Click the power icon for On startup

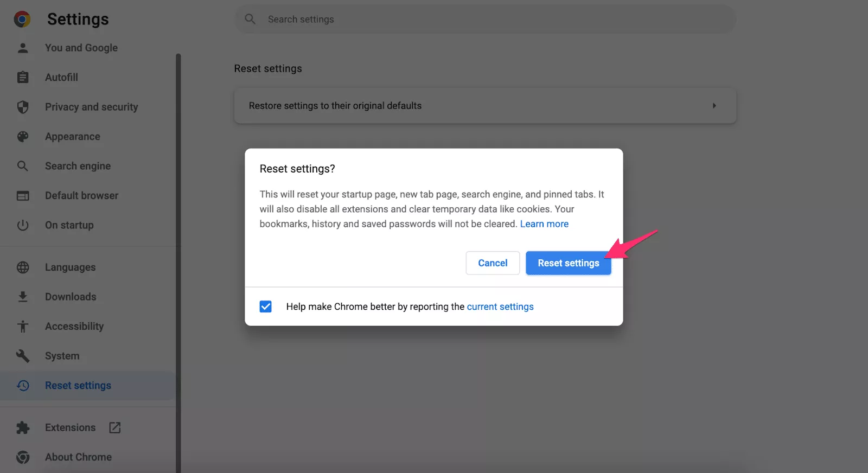pyautogui.click(x=23, y=225)
